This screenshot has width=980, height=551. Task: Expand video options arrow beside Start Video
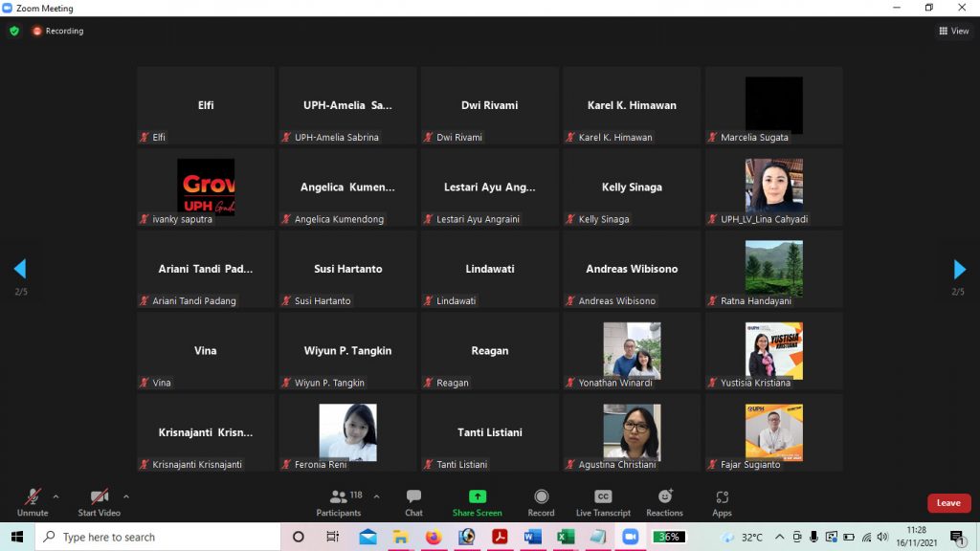[125, 496]
